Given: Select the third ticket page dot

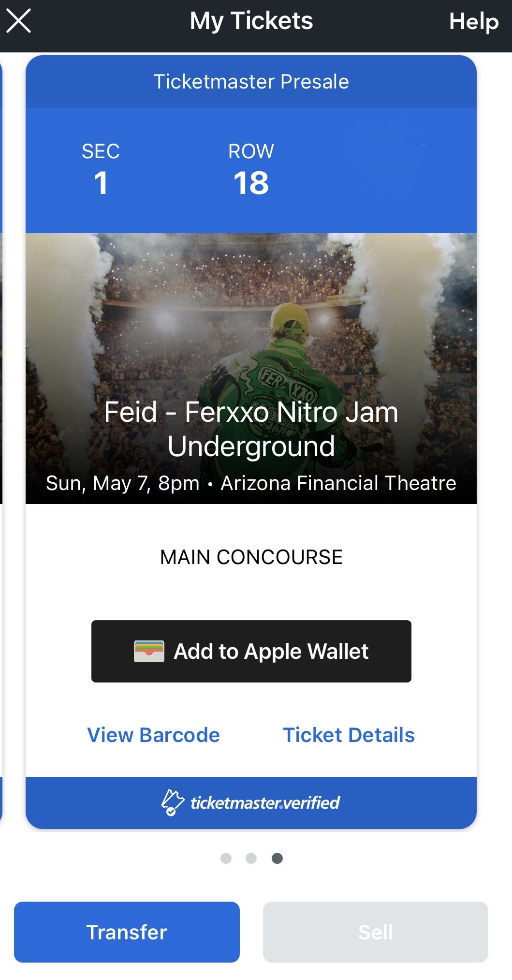Looking at the screenshot, I should pos(277,858).
